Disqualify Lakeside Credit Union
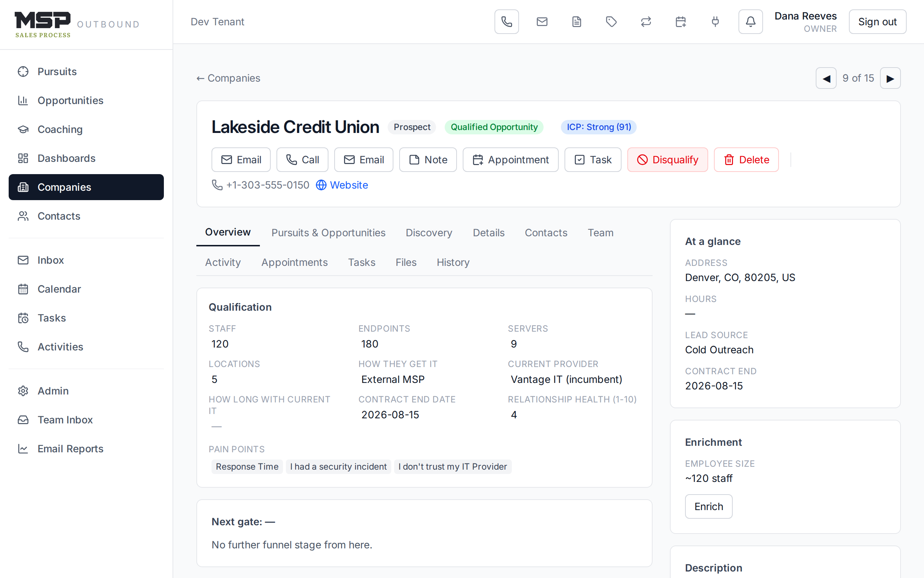The width and height of the screenshot is (924, 578). point(667,160)
